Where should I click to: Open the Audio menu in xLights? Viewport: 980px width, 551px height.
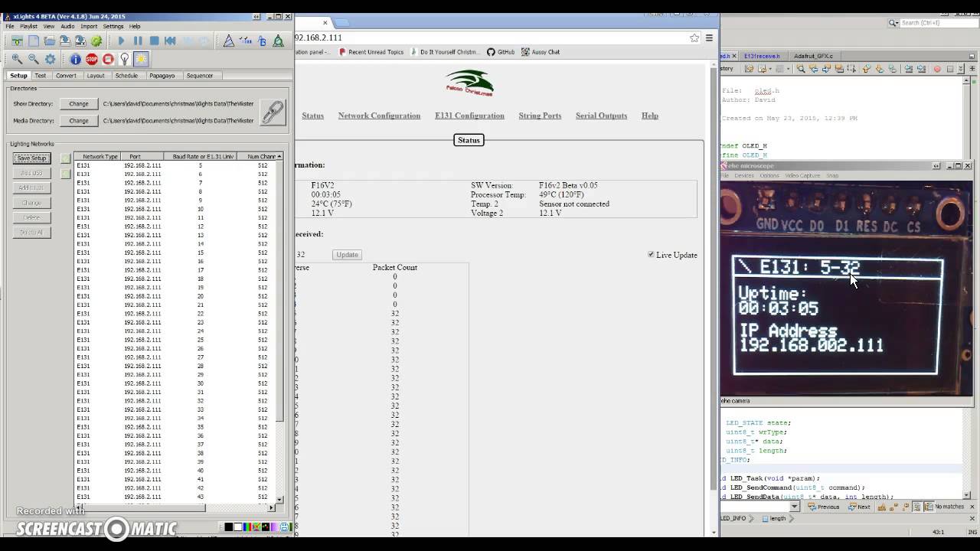(x=67, y=26)
